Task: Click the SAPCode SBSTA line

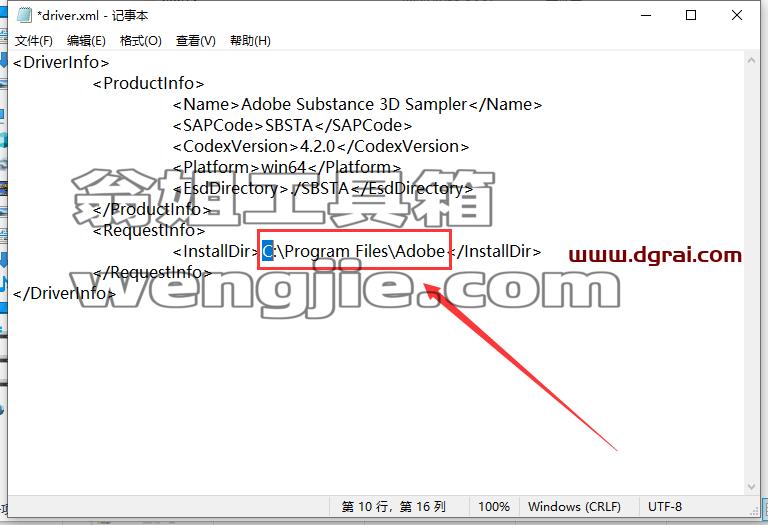Action: pos(292,126)
